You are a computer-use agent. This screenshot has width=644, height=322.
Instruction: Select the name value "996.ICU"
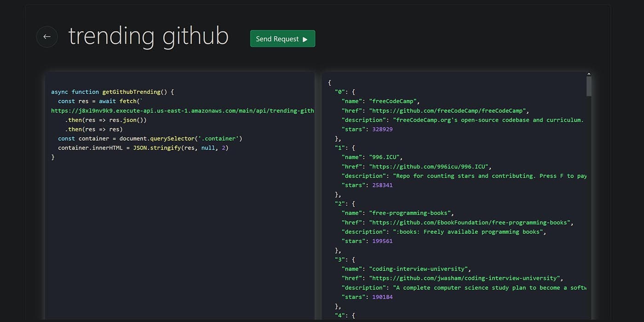click(x=386, y=157)
